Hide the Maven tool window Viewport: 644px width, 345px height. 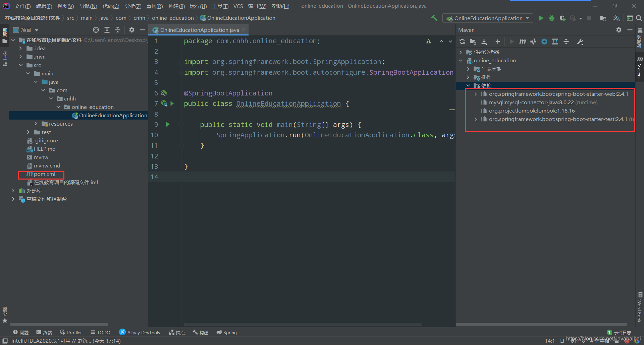coord(630,30)
